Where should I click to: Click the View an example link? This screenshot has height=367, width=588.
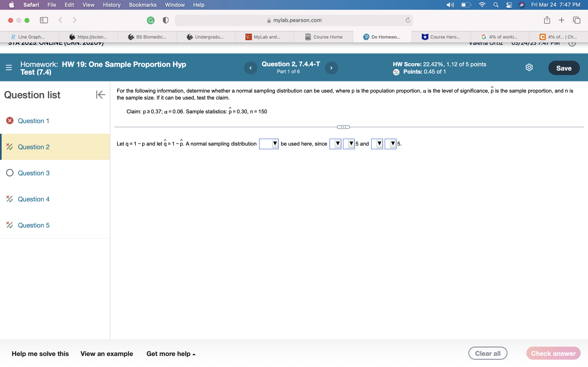(107, 354)
